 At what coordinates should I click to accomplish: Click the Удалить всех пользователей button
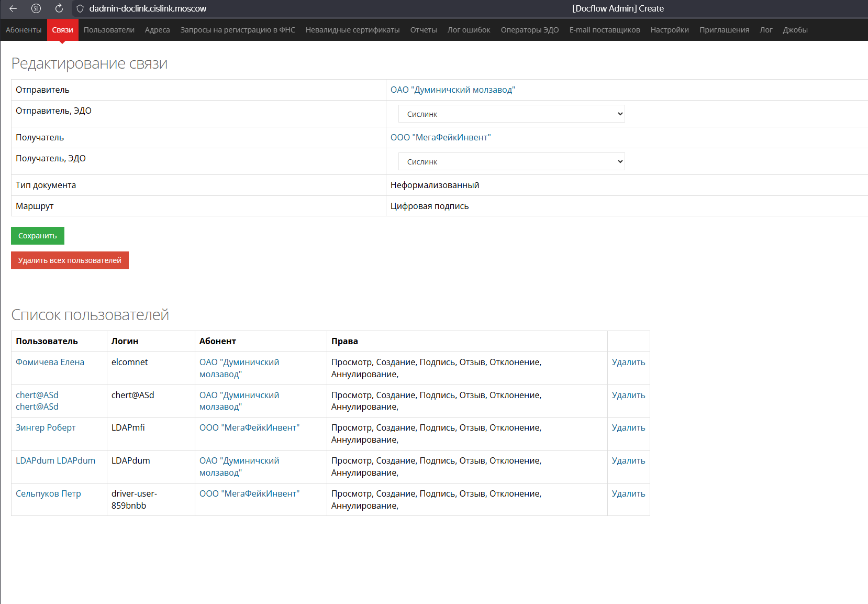coord(70,260)
